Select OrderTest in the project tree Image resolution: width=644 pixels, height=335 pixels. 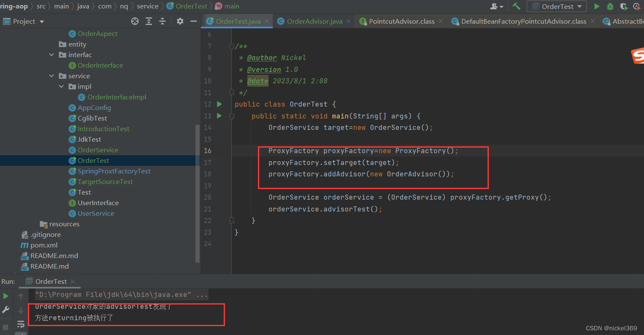pos(93,160)
